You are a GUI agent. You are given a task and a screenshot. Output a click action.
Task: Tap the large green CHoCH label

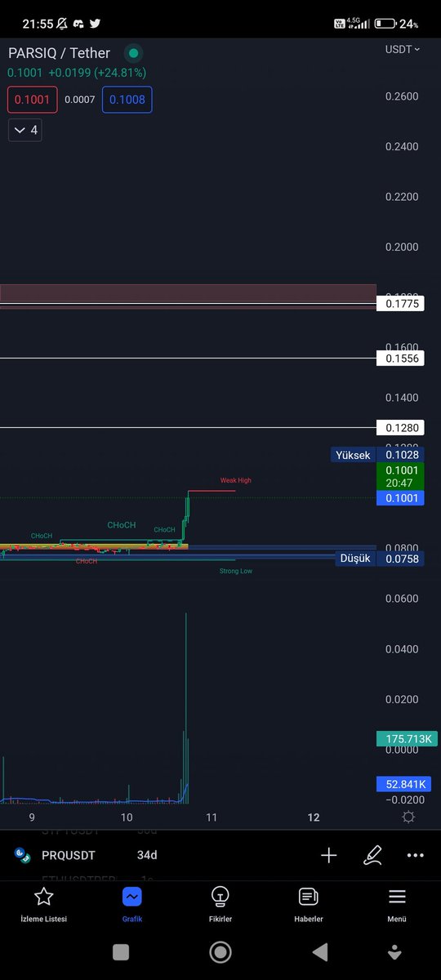[x=122, y=525]
